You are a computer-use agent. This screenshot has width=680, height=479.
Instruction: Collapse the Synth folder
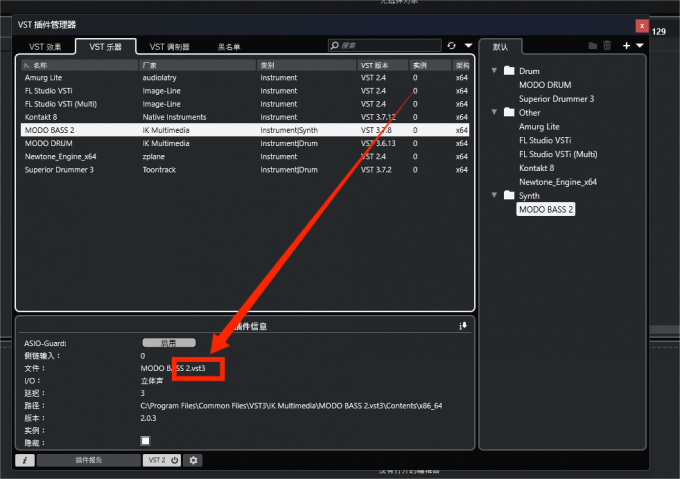tap(494, 195)
